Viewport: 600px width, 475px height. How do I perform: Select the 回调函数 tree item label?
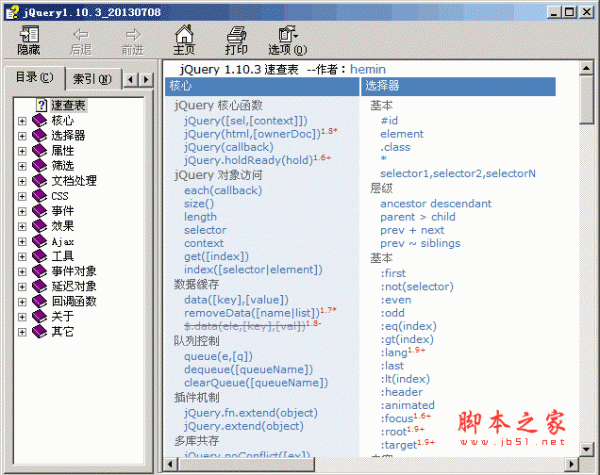click(74, 301)
